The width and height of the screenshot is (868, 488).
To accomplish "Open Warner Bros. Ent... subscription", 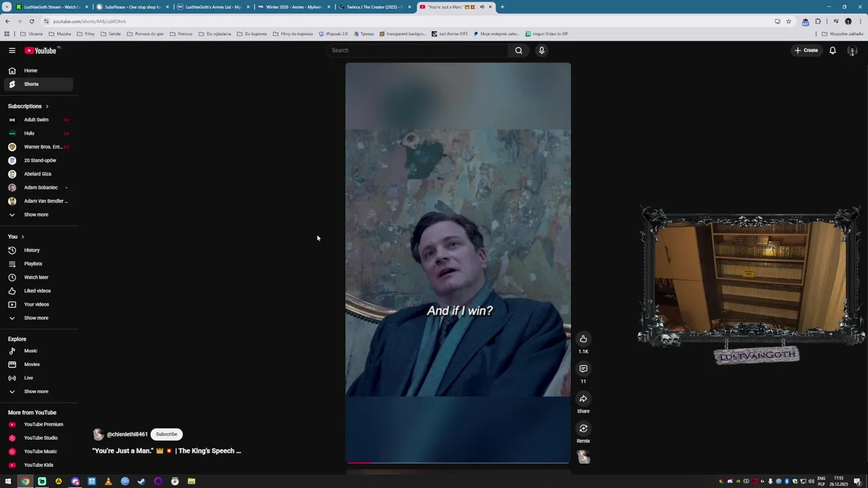I will [x=37, y=147].
